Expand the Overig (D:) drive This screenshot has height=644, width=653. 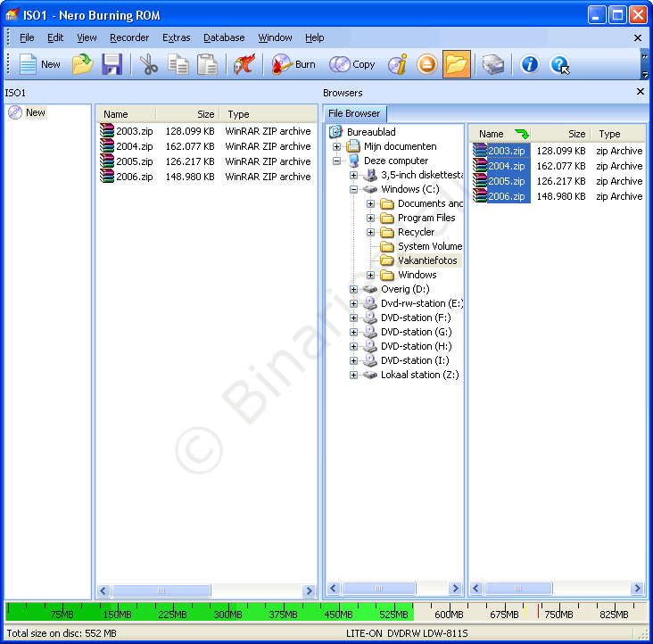click(x=353, y=289)
